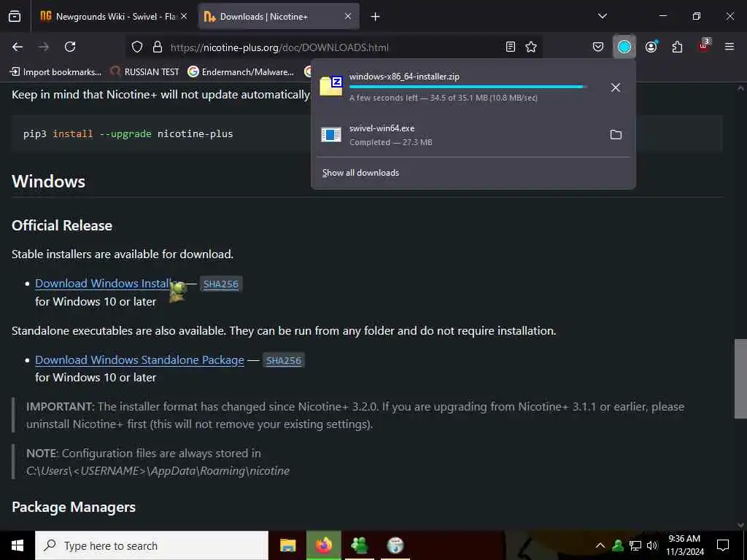Image resolution: width=747 pixels, height=560 pixels.
Task: Open Firefox View tab overview icon
Action: point(15,17)
